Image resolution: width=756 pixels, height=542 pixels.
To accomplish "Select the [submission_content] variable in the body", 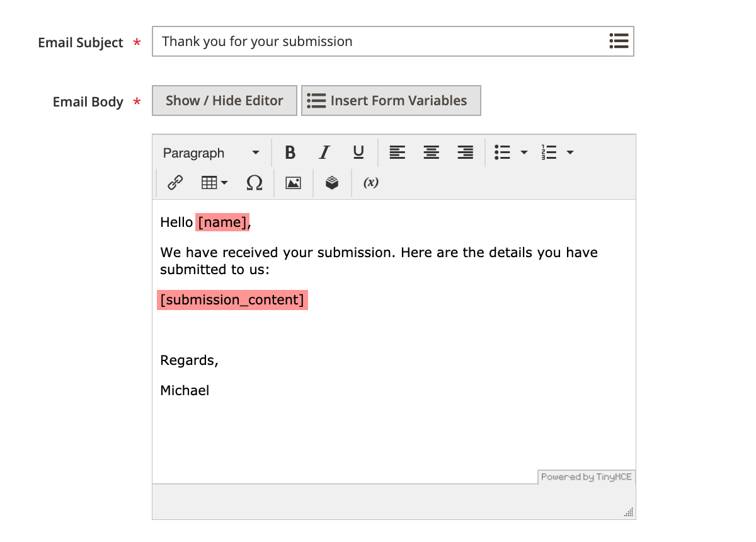I will [232, 300].
